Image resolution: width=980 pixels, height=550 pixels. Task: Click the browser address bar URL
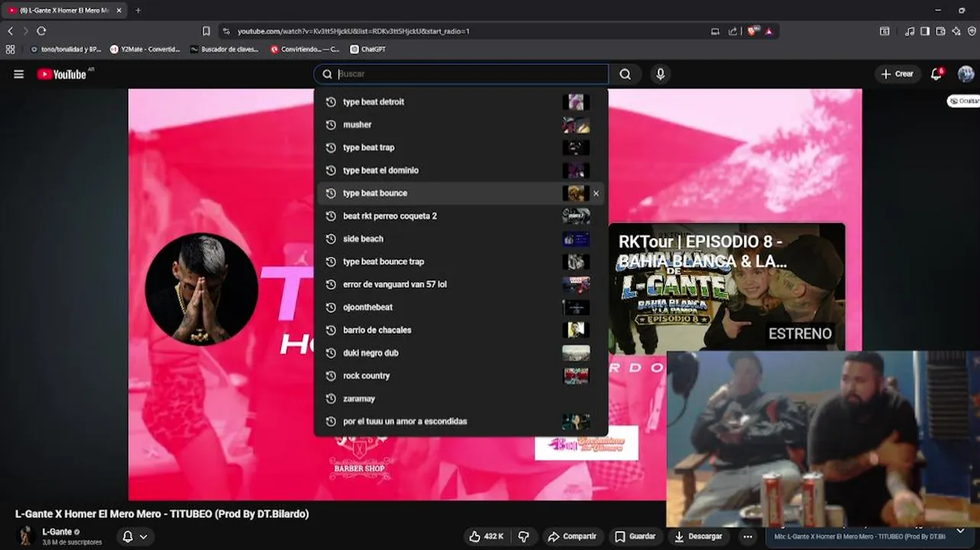(x=353, y=31)
